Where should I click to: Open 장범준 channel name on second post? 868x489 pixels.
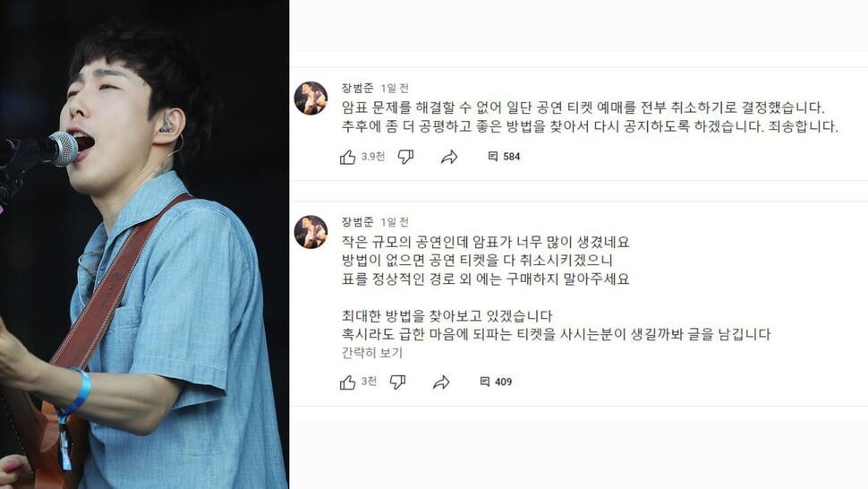click(357, 221)
